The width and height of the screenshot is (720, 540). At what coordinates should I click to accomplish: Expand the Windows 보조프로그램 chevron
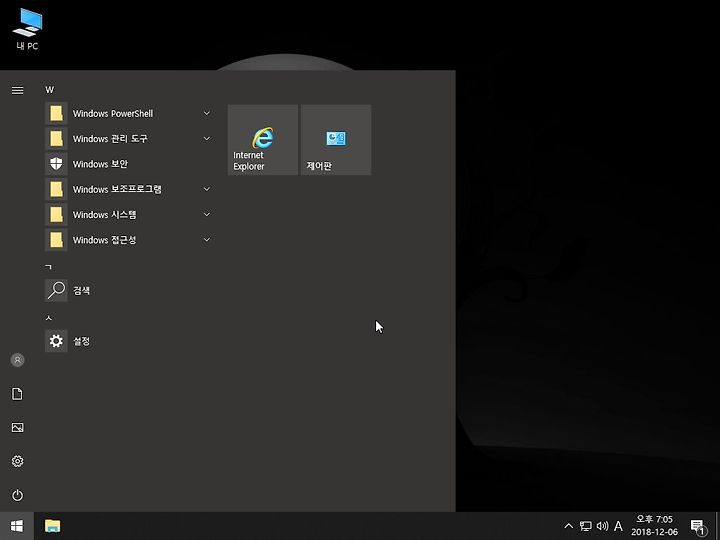coord(207,189)
